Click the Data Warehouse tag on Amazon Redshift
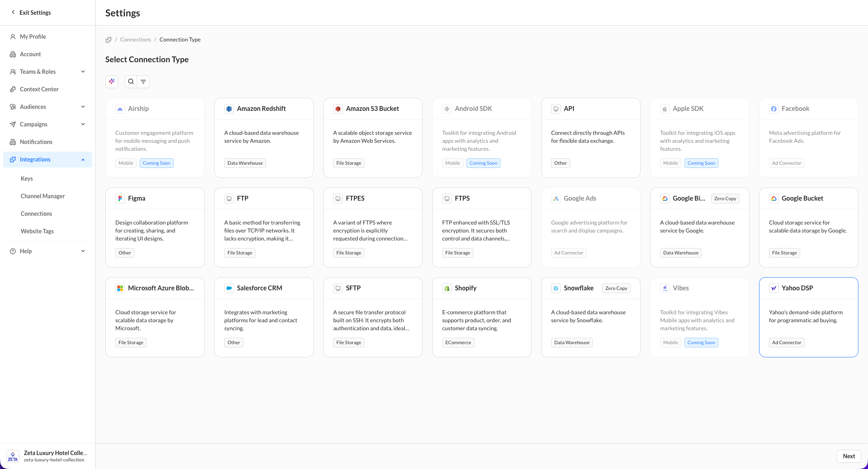The width and height of the screenshot is (868, 469). (x=245, y=163)
